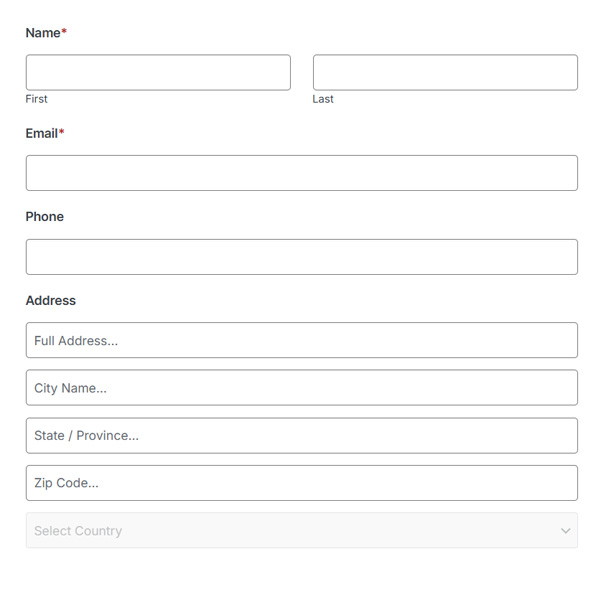
Task: Click the Phone field label
Action: [x=44, y=217]
